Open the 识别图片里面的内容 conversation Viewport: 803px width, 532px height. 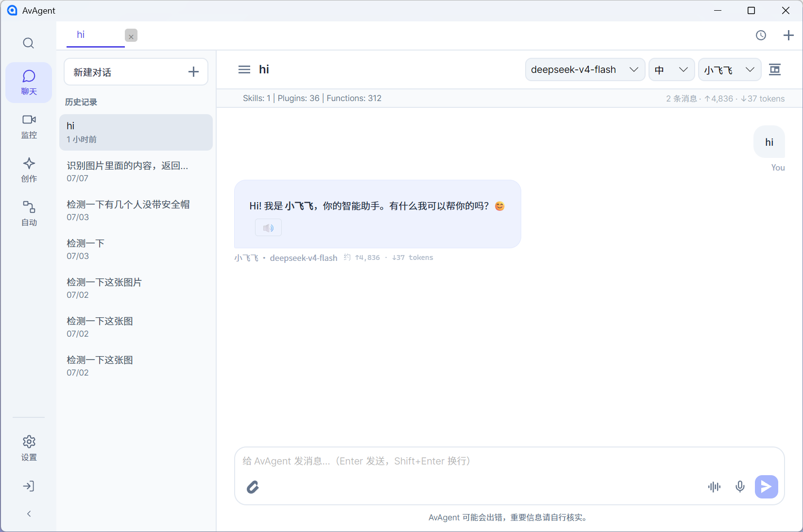click(x=136, y=172)
